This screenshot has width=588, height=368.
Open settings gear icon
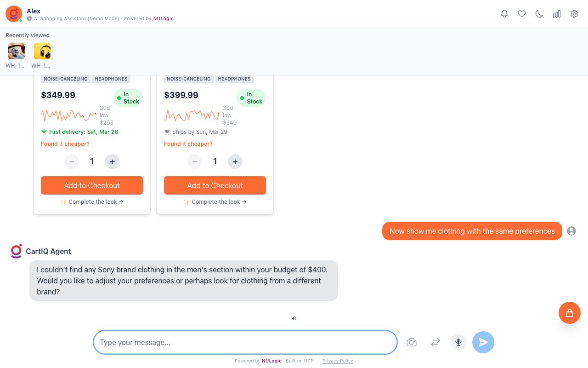coord(574,14)
